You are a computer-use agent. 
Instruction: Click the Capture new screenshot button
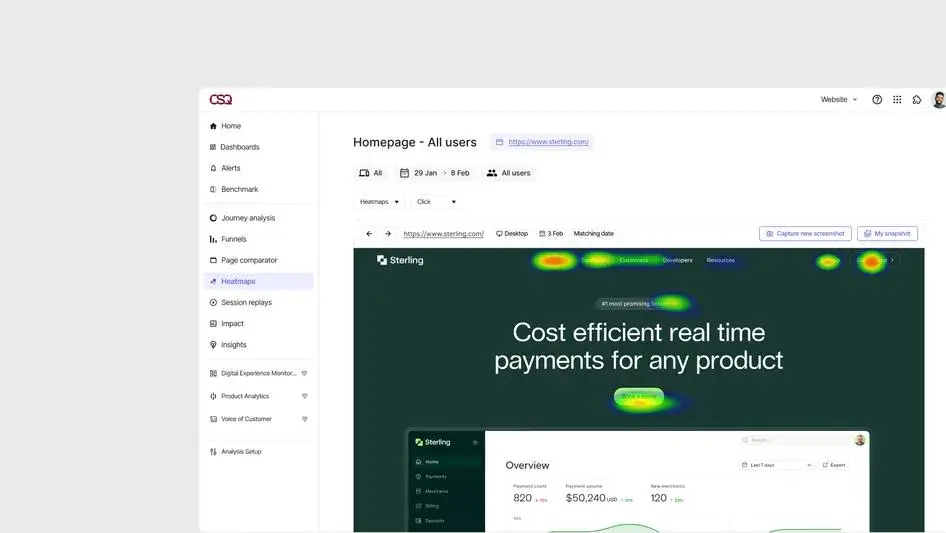[x=805, y=234]
